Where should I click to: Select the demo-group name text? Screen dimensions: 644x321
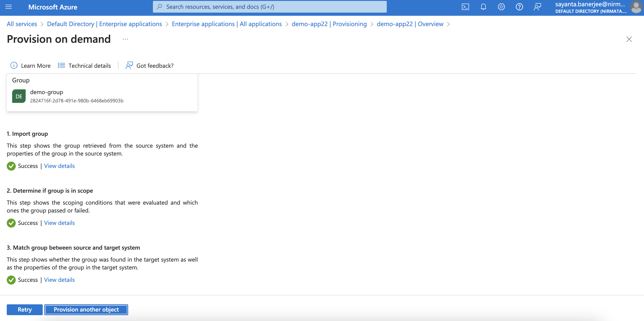pos(47,92)
